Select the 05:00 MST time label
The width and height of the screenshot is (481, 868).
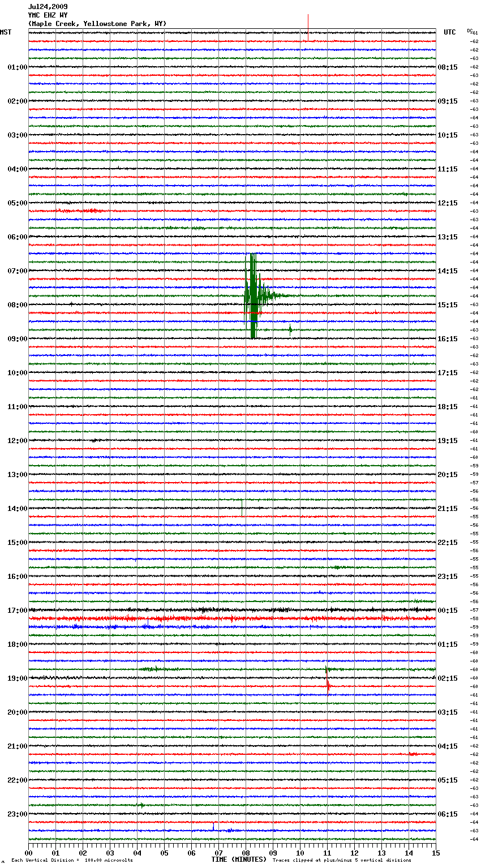(18, 203)
